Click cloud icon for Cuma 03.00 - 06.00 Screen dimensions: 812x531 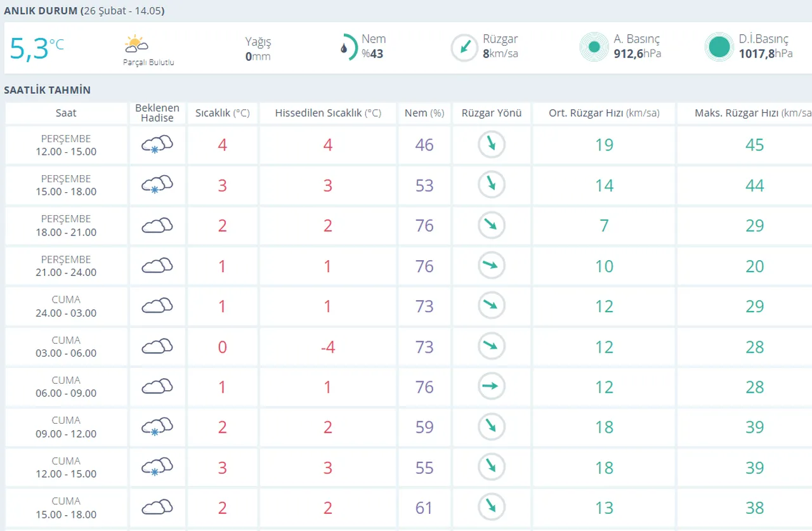pos(157,346)
